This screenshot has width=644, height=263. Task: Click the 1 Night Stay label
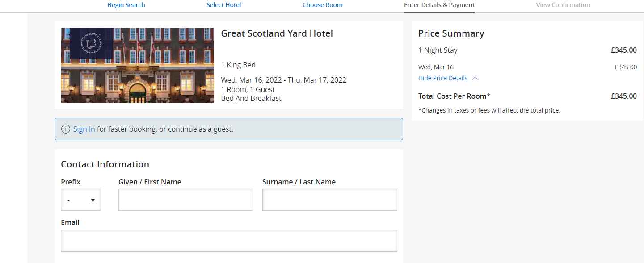(x=438, y=50)
